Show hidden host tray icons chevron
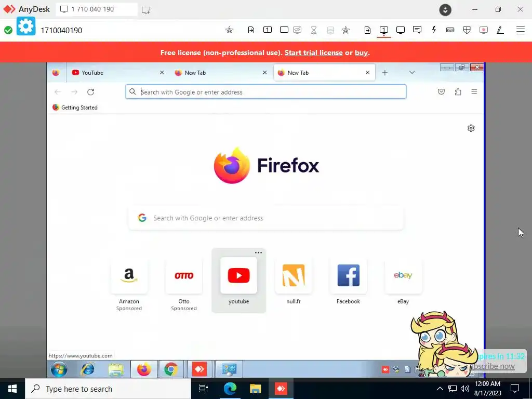 click(x=440, y=389)
